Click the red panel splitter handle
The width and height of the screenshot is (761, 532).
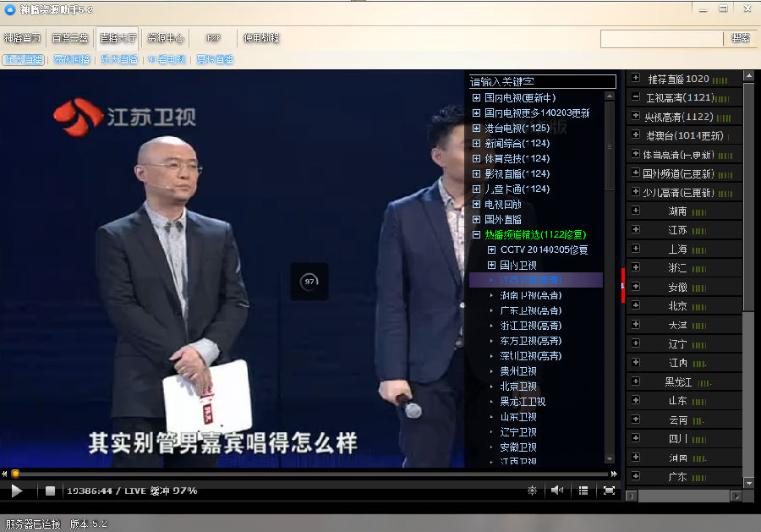623,285
